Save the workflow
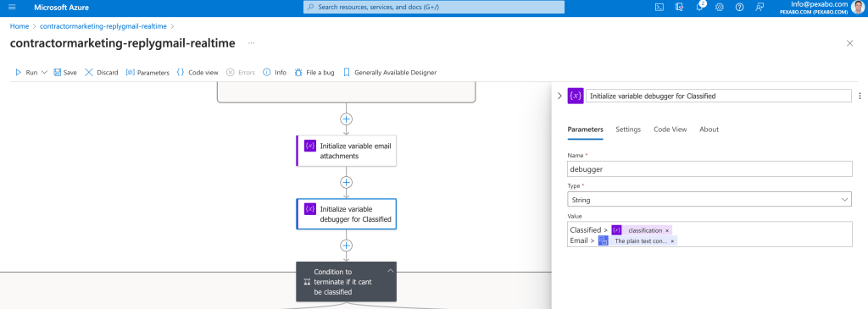This screenshot has width=868, height=309. (x=65, y=73)
